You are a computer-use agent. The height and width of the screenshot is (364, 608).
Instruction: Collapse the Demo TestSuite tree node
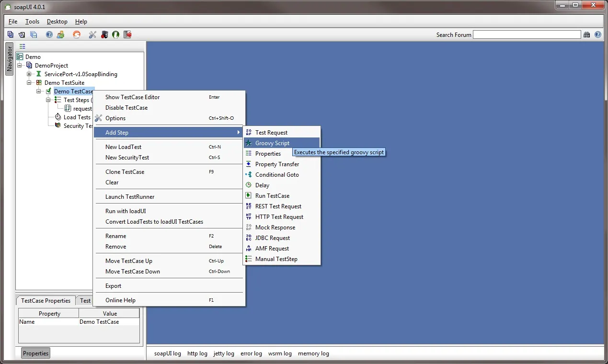click(29, 83)
